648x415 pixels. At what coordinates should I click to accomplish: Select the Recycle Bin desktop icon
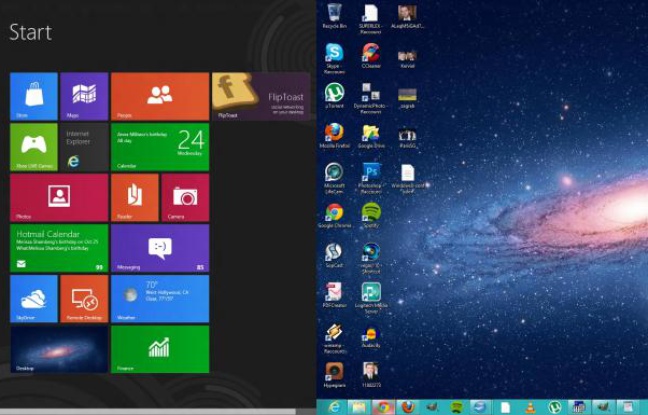click(x=334, y=16)
